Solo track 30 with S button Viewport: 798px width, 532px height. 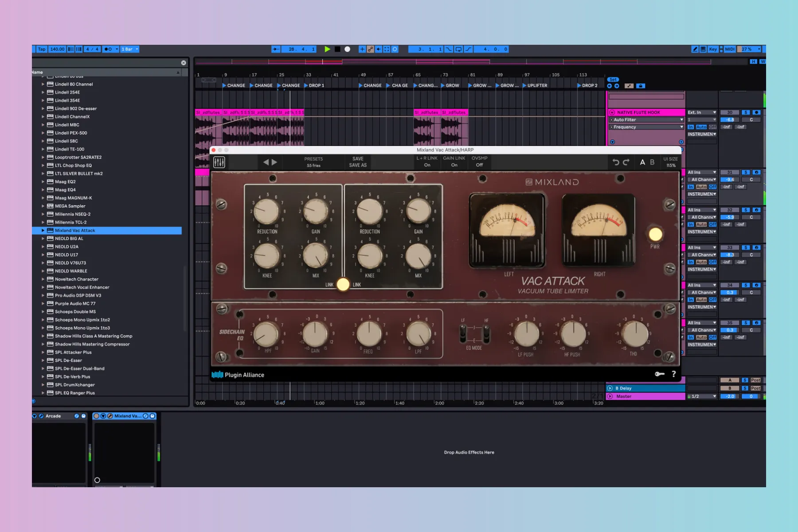pyautogui.click(x=746, y=113)
